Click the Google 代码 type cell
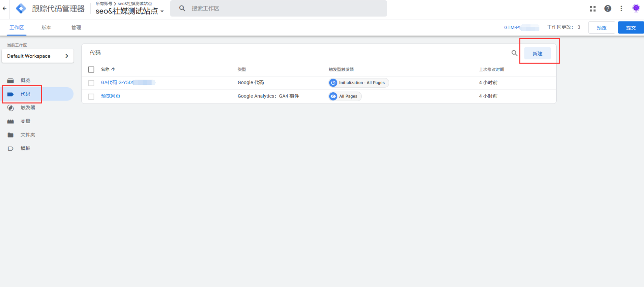This screenshot has width=644, height=287. tap(251, 83)
